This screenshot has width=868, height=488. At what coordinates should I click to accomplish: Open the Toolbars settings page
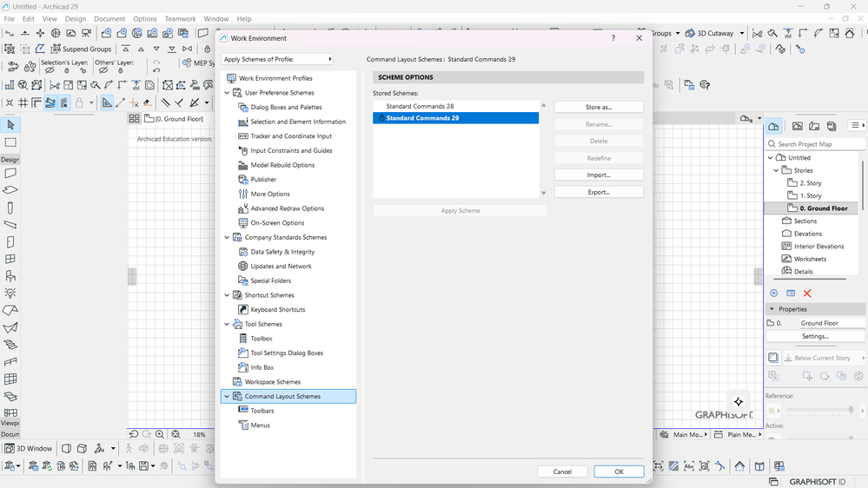262,411
